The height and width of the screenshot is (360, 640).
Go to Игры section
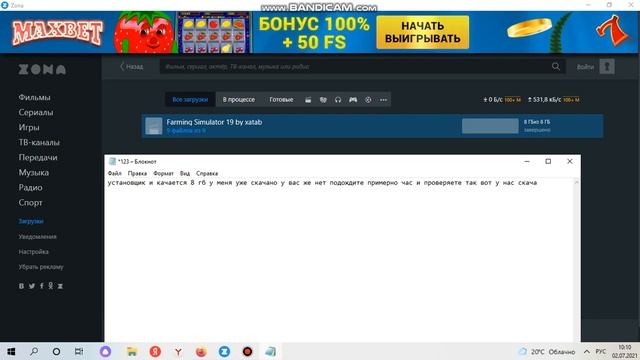[x=29, y=127]
